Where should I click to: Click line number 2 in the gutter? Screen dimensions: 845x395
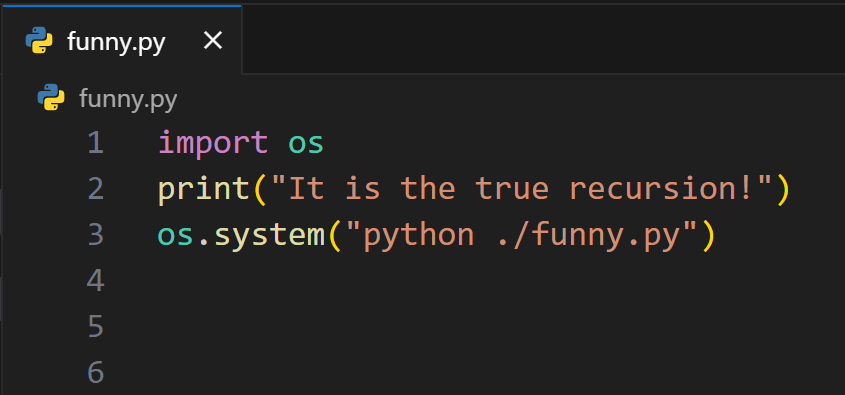point(95,189)
